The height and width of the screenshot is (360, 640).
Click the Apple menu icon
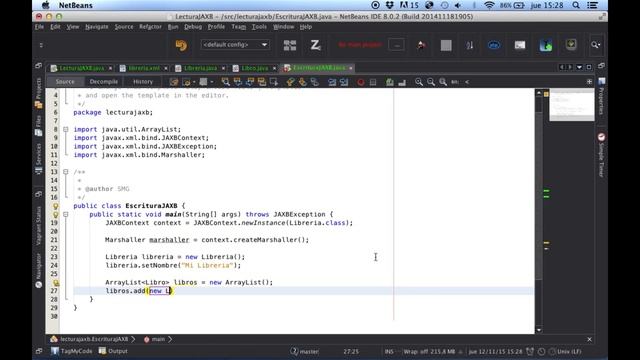point(46,5)
